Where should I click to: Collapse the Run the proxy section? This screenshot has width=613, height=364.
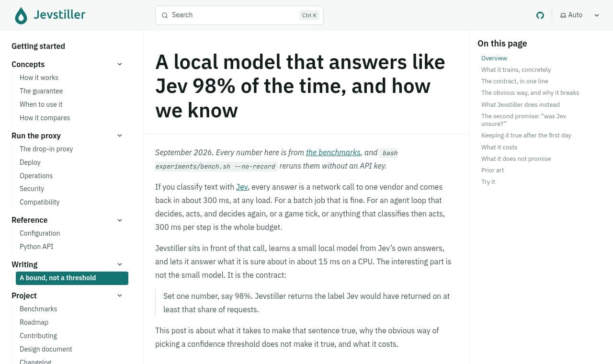pos(120,136)
